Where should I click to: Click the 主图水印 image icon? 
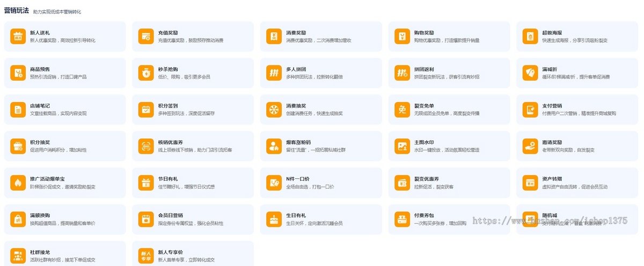(x=402, y=146)
